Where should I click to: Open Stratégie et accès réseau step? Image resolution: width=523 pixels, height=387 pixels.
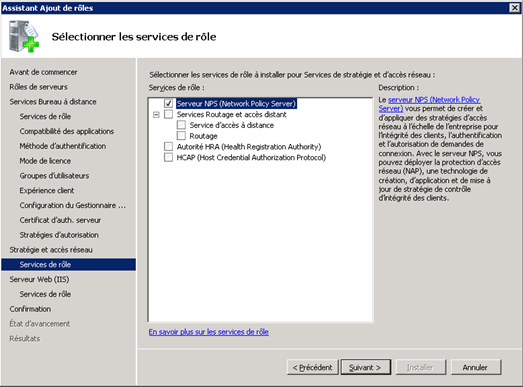tap(51, 250)
